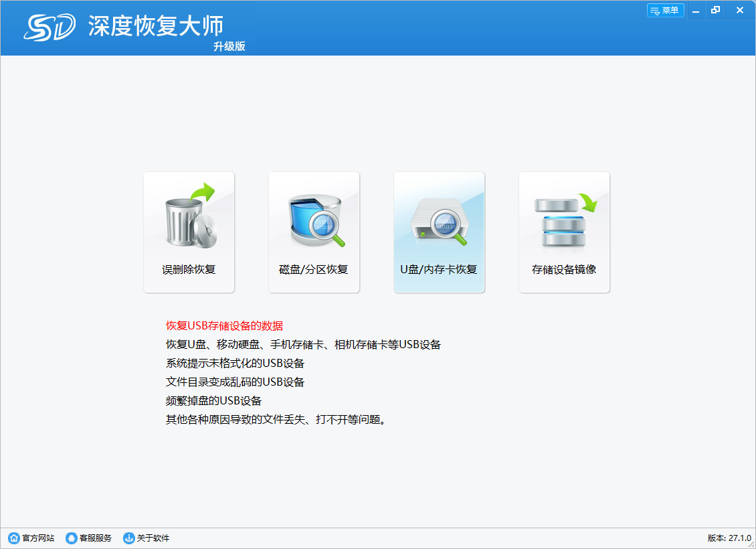Click the info icon beside 关于软件

(128, 538)
